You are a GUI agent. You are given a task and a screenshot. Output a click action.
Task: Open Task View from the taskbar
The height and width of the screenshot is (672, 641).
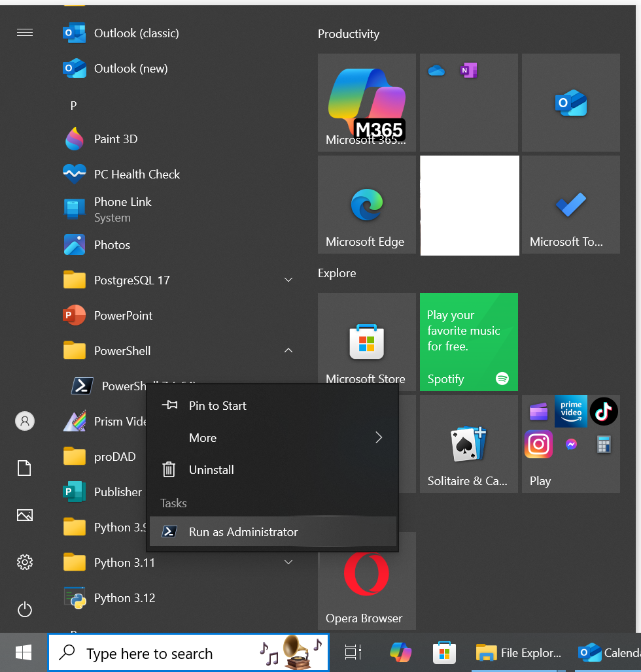pos(353,652)
